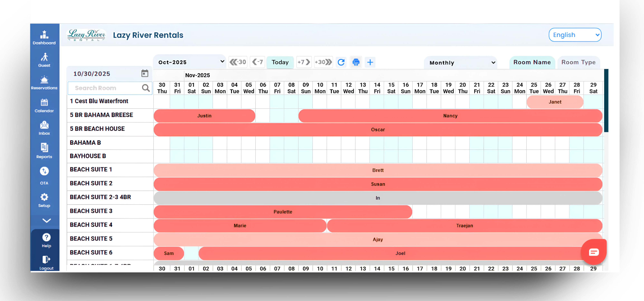Open the date picker calendar icon
Image resolution: width=644 pixels, height=301 pixels.
click(145, 74)
